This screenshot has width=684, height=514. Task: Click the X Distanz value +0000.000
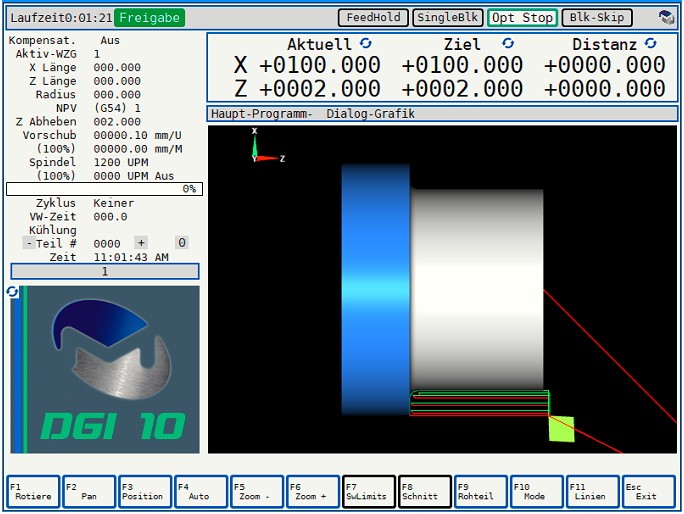[x=605, y=65]
